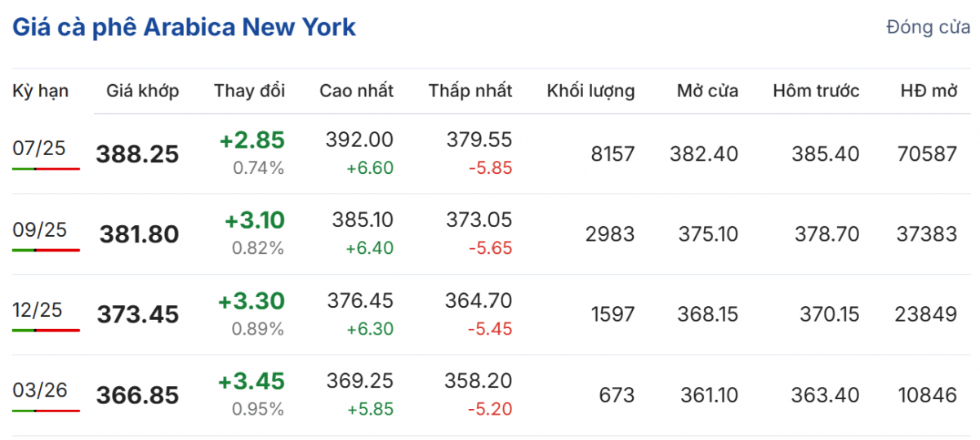The height and width of the screenshot is (440, 980).
Task: Sort by the Khối lượng column
Action: click(x=590, y=91)
